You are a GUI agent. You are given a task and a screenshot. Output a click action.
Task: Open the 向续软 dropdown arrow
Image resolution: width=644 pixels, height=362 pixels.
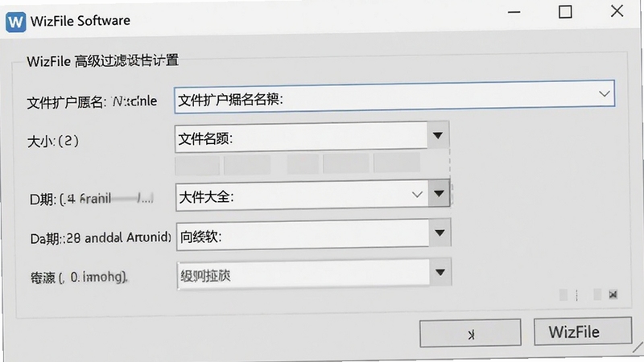click(x=440, y=232)
